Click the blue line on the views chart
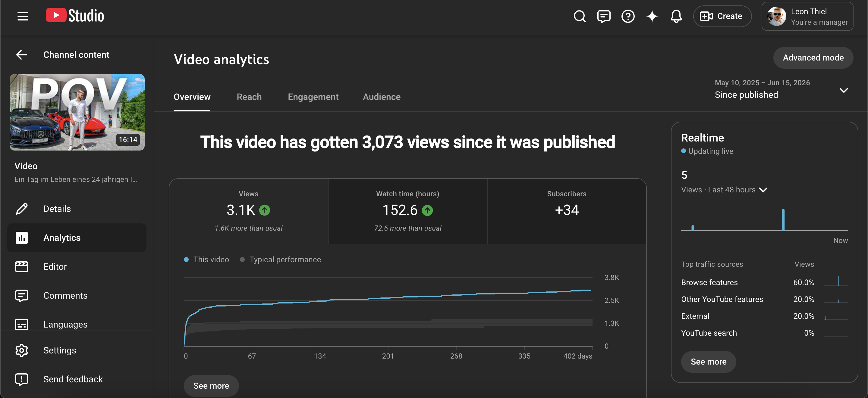The width and height of the screenshot is (868, 398). pos(388,298)
